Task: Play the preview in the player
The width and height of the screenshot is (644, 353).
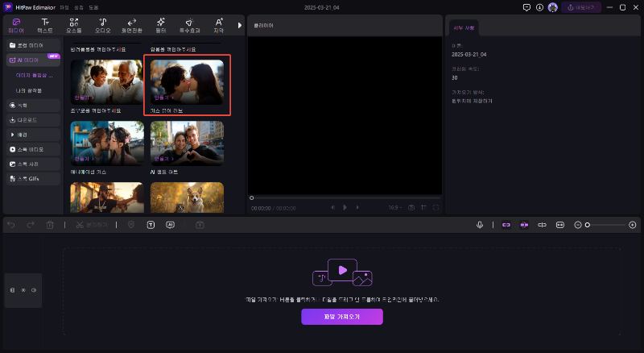Action: click(x=345, y=208)
